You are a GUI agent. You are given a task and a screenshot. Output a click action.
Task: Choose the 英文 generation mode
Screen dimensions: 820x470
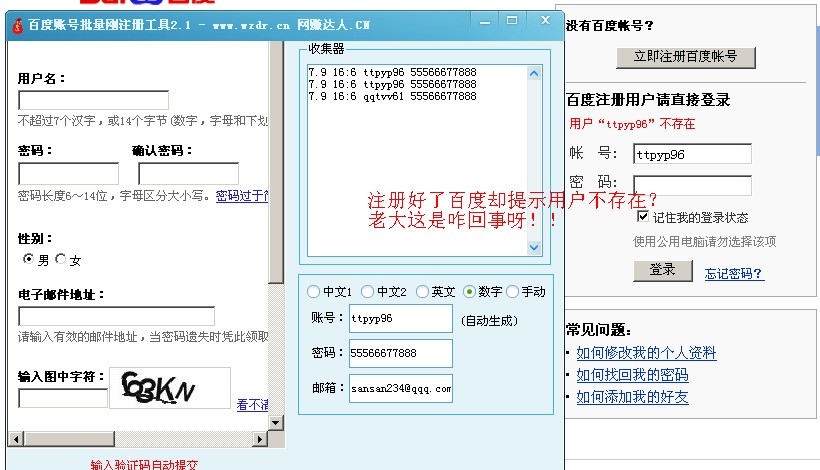point(422,291)
